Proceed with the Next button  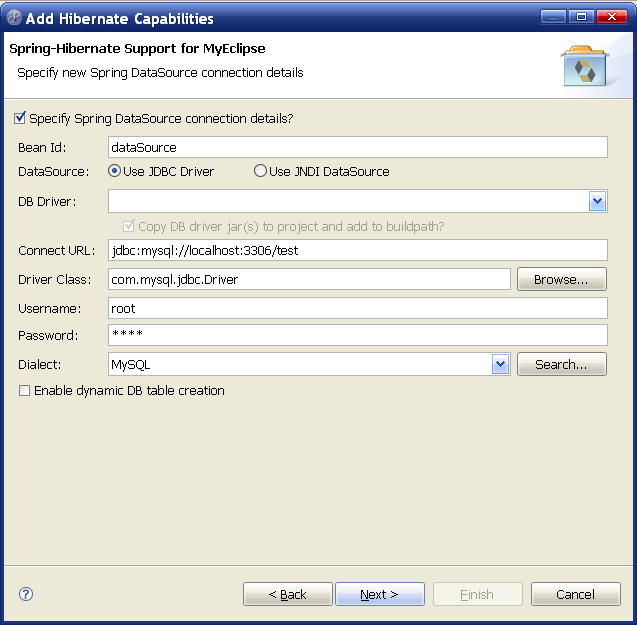(379, 594)
